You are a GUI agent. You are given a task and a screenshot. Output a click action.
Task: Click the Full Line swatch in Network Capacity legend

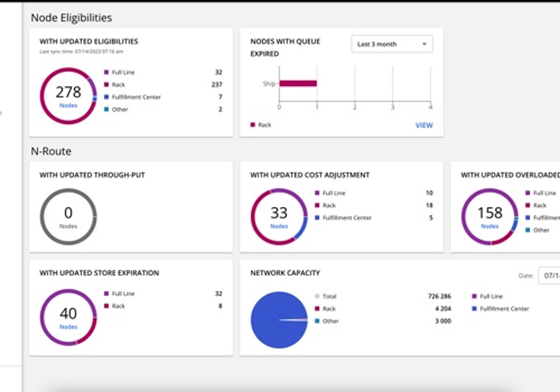click(x=475, y=296)
